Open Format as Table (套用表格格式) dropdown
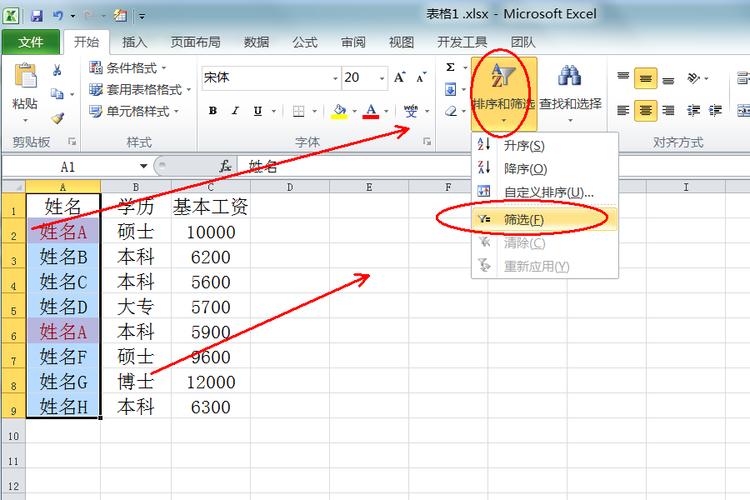 (140, 89)
